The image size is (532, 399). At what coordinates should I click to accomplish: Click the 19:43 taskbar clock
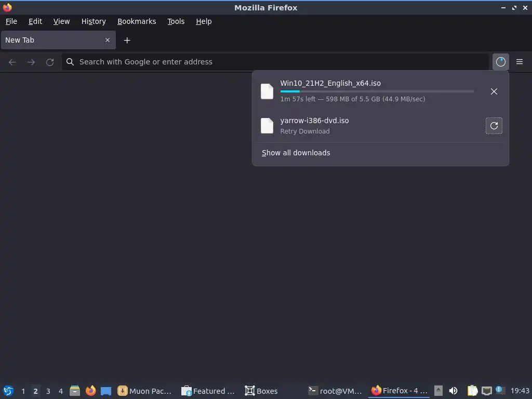[x=520, y=391]
